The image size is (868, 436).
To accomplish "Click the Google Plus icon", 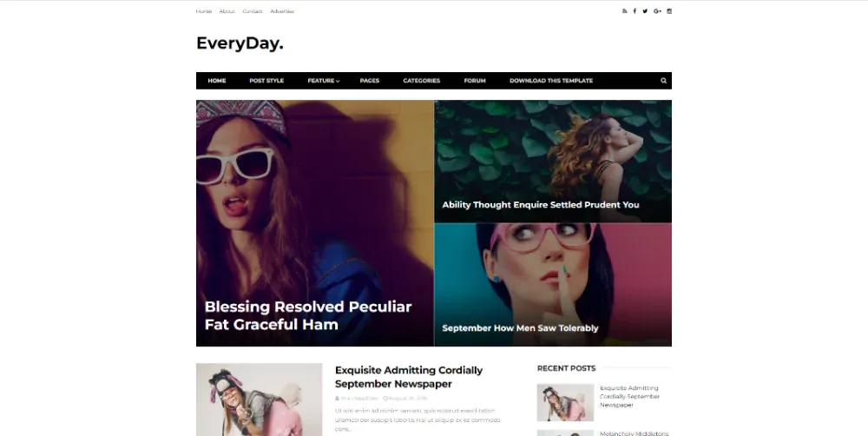I will click(657, 11).
